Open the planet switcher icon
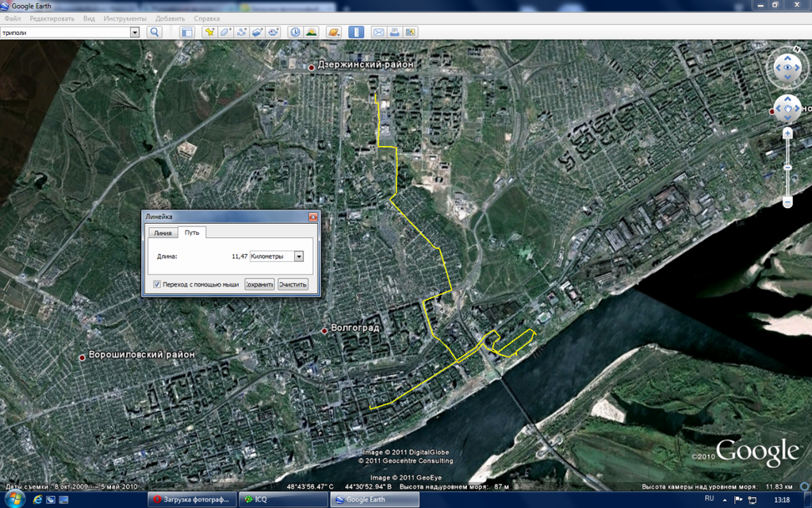Image resolution: width=812 pixels, height=508 pixels. tap(334, 32)
